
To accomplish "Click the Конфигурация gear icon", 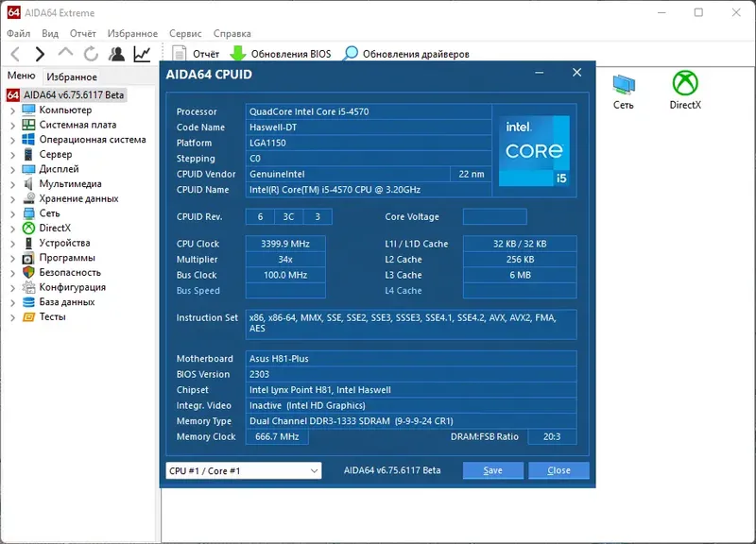I will click(x=28, y=287).
